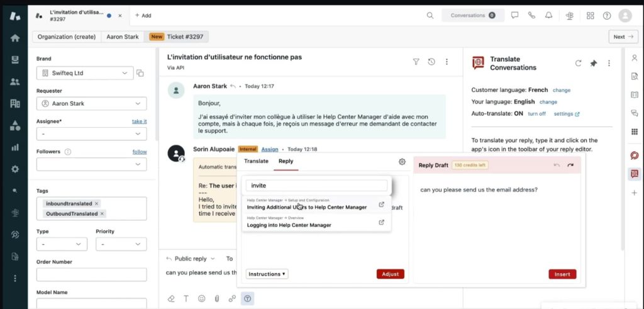The image size is (644, 309).
Task: Open ticket options three-dot menu
Action: pos(447,62)
